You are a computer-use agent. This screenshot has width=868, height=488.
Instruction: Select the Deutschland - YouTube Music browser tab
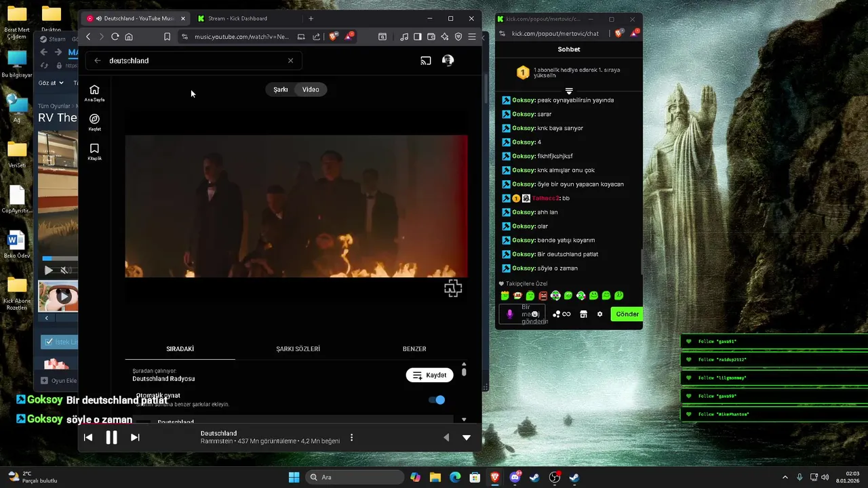pyautogui.click(x=136, y=18)
